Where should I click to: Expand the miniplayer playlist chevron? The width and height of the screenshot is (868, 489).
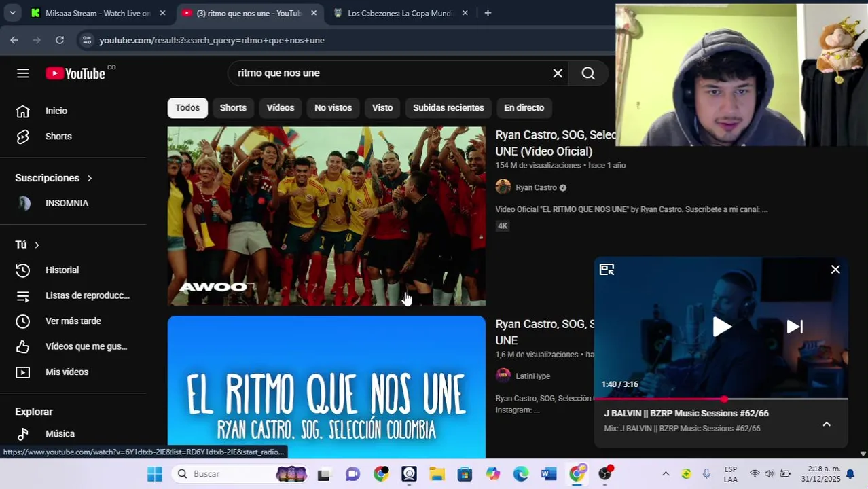pos(827,424)
